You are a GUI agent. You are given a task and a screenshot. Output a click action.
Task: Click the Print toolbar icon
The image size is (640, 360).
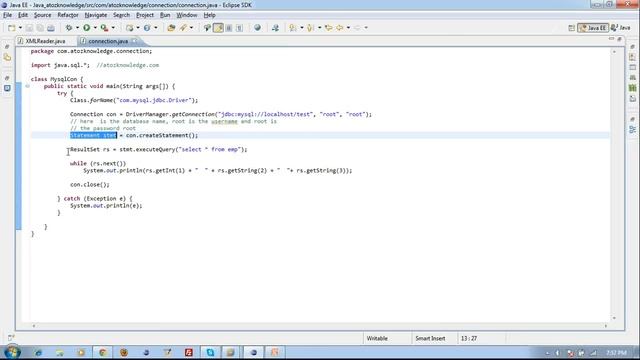pos(51,28)
